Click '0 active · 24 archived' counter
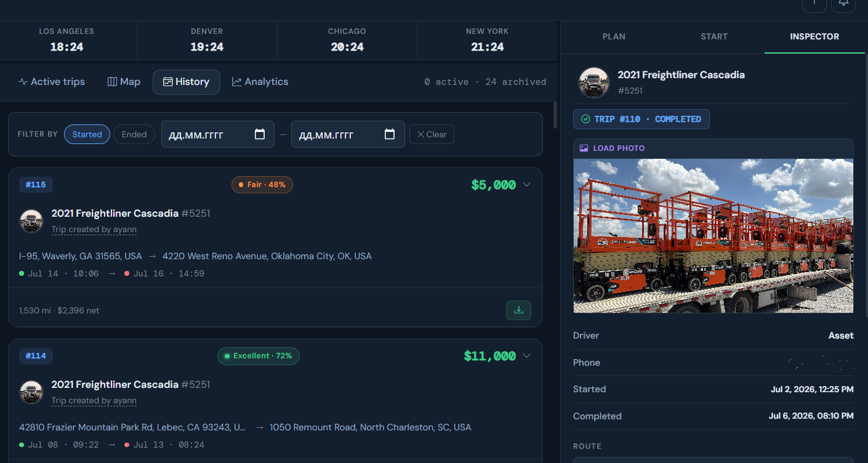This screenshot has width=868, height=463. (485, 82)
